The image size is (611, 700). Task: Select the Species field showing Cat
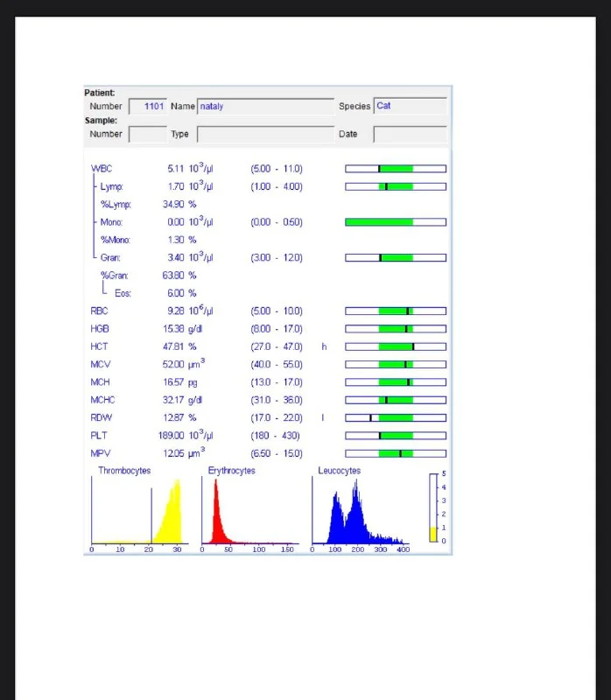410,107
